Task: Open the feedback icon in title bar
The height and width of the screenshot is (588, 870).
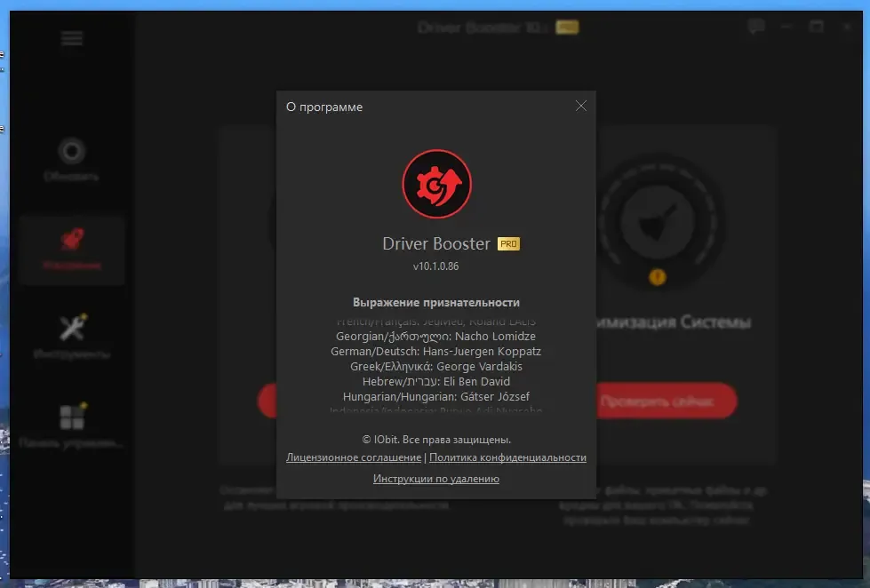Action: coord(756,26)
